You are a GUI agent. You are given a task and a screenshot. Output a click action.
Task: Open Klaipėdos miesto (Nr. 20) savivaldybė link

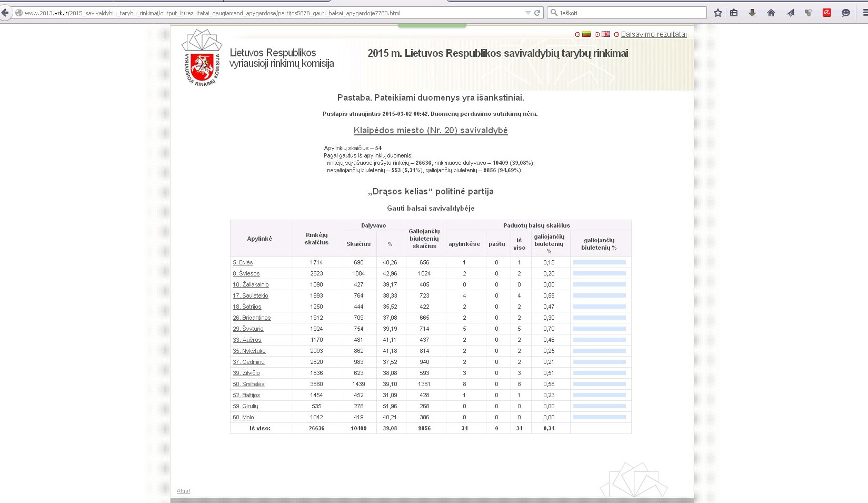pos(430,130)
